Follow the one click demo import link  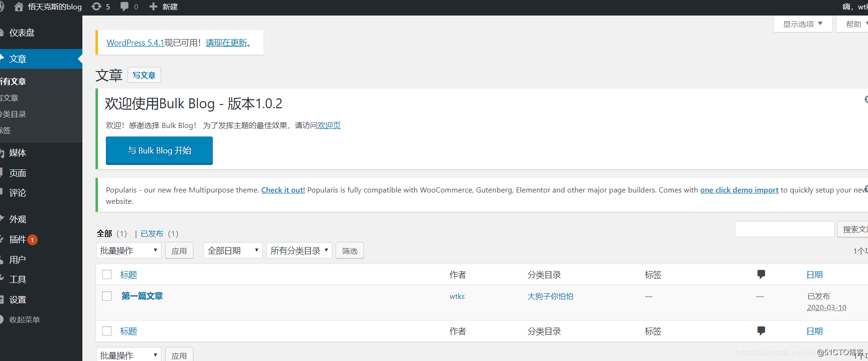tap(739, 190)
